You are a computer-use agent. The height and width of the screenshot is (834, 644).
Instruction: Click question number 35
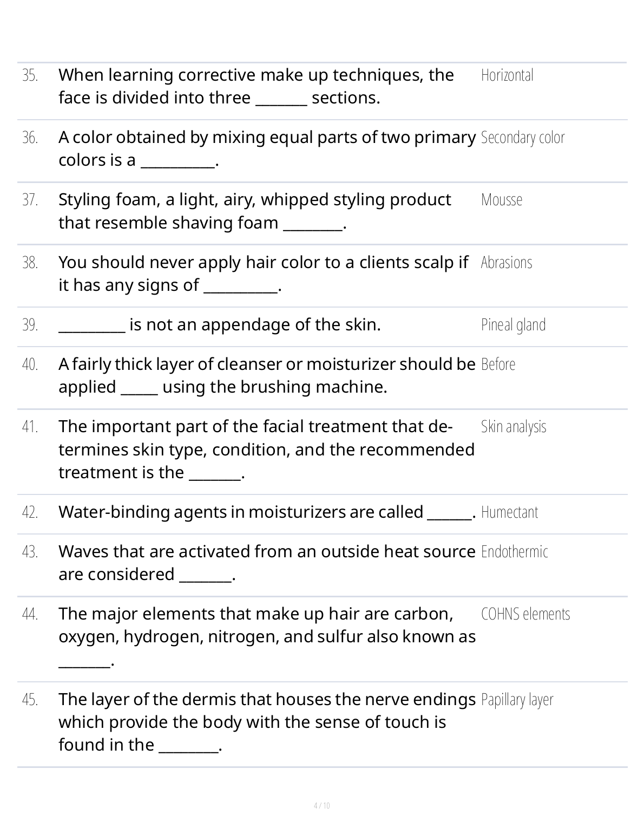pyautogui.click(x=30, y=75)
